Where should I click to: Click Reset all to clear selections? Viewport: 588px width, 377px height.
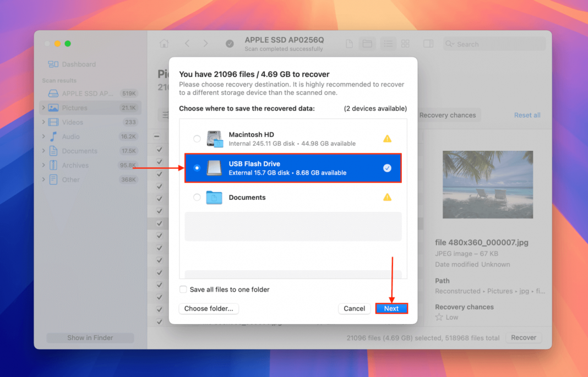click(x=527, y=115)
